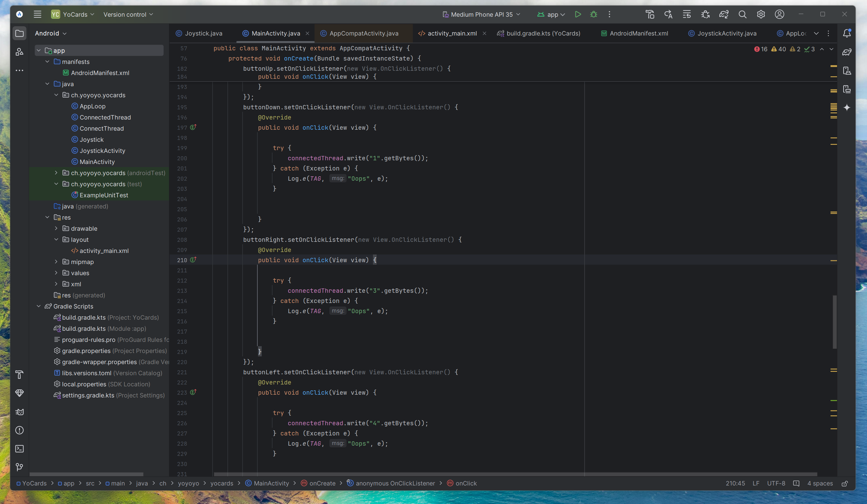
Task: Open the Version control menu
Action: tap(128, 15)
